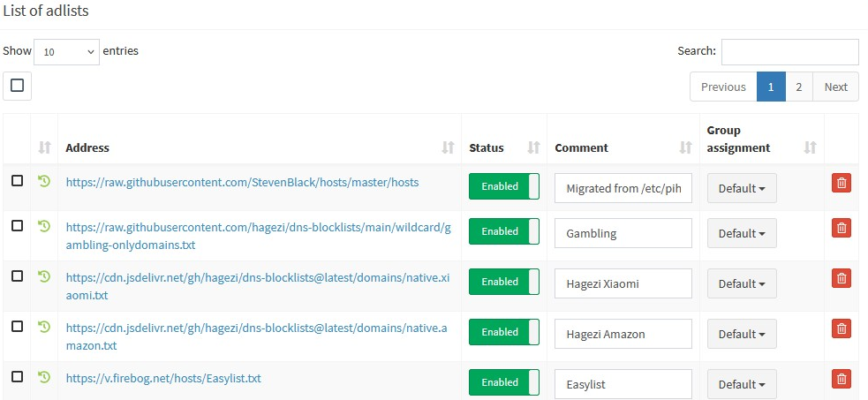Toggle Enabled switch for Easylist row
This screenshot has height=400, width=868.
[503, 382]
